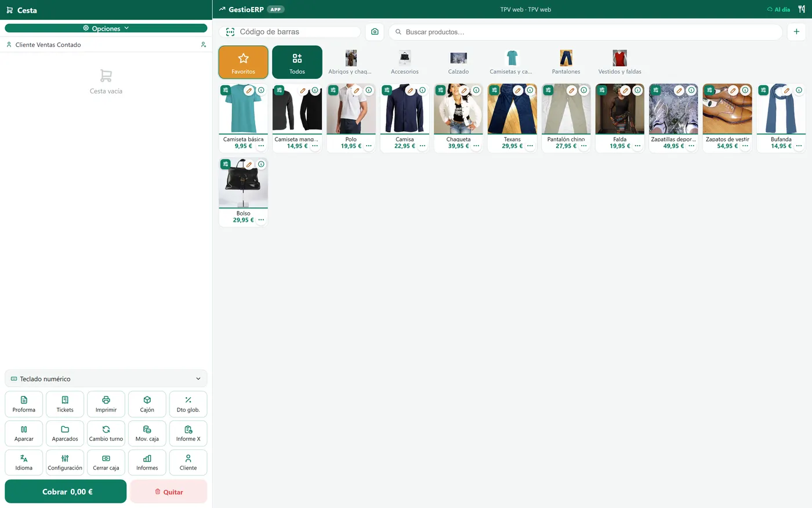The height and width of the screenshot is (508, 812).
Task: Open Mov. caja cash movements
Action: coord(147,433)
